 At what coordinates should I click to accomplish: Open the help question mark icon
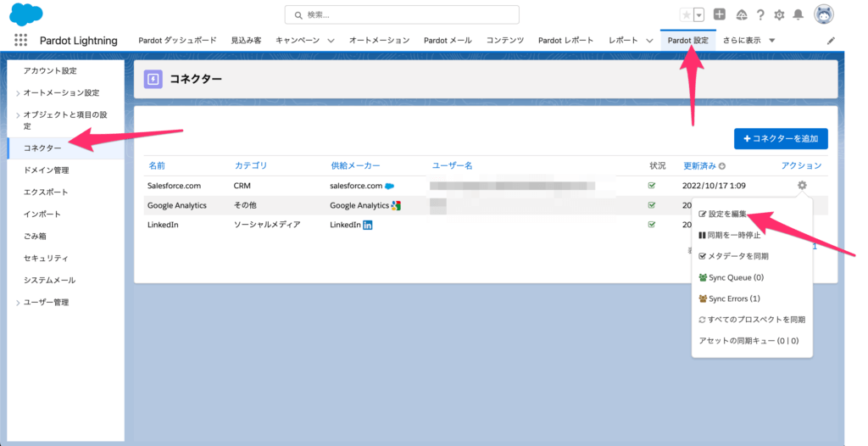pyautogui.click(x=760, y=15)
